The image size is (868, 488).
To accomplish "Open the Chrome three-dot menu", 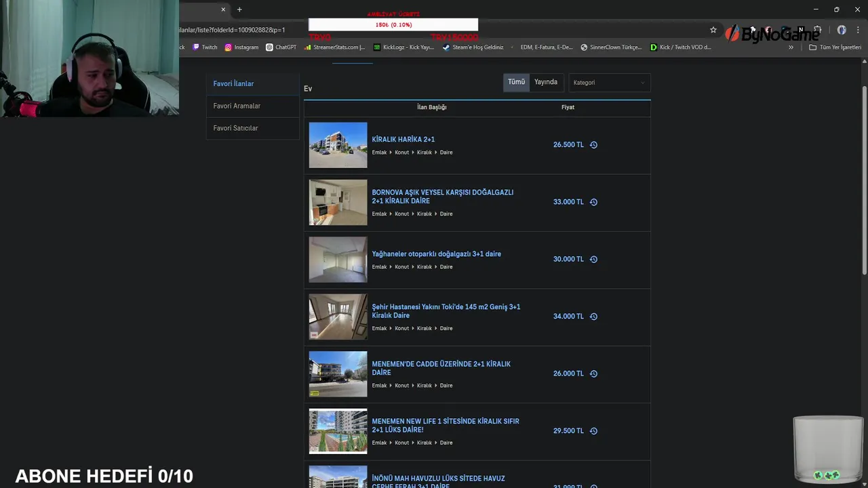I will 858,30.
